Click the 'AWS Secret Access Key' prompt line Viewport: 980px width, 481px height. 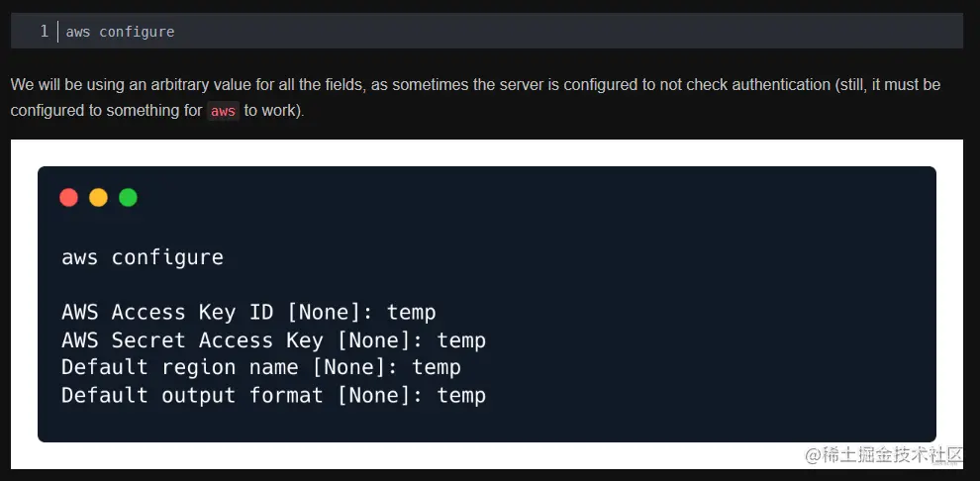point(274,339)
